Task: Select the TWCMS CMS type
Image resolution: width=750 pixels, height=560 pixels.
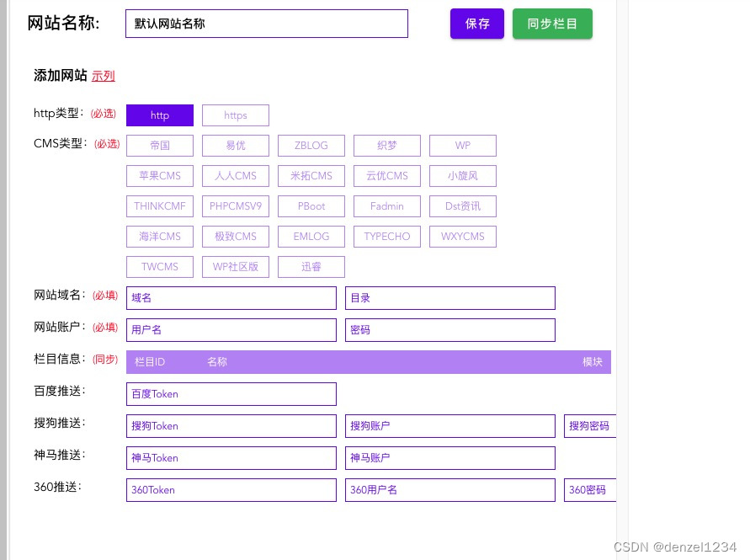Action: pyautogui.click(x=160, y=267)
